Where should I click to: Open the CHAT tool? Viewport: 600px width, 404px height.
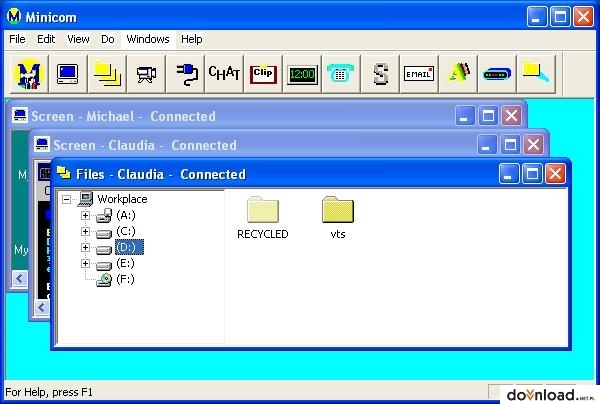pyautogui.click(x=224, y=74)
